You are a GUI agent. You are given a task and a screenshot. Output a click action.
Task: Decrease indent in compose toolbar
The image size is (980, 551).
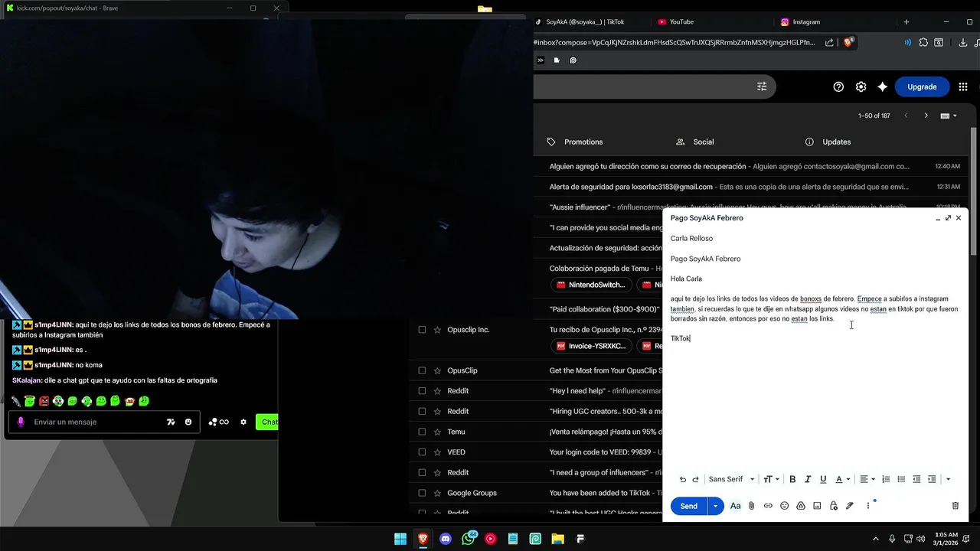916,480
